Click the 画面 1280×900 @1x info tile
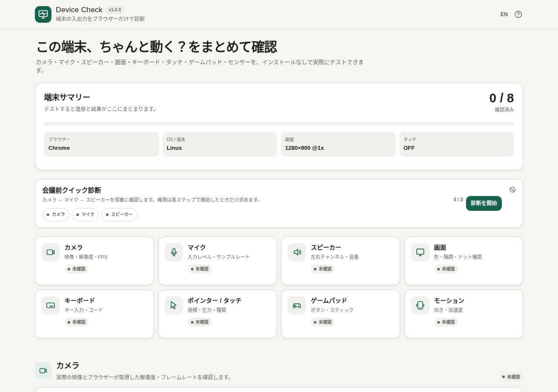Image resolution: width=558 pixels, height=392 pixels. coord(338,144)
